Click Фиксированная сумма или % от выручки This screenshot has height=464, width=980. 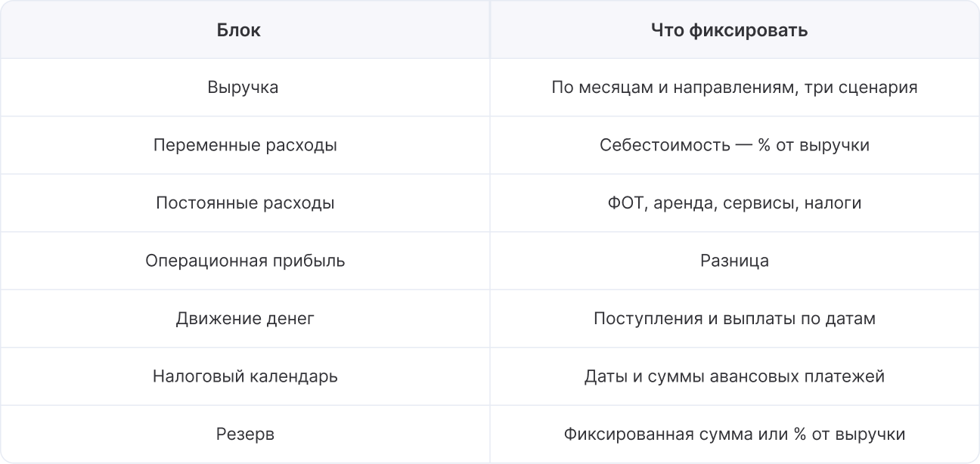click(734, 435)
